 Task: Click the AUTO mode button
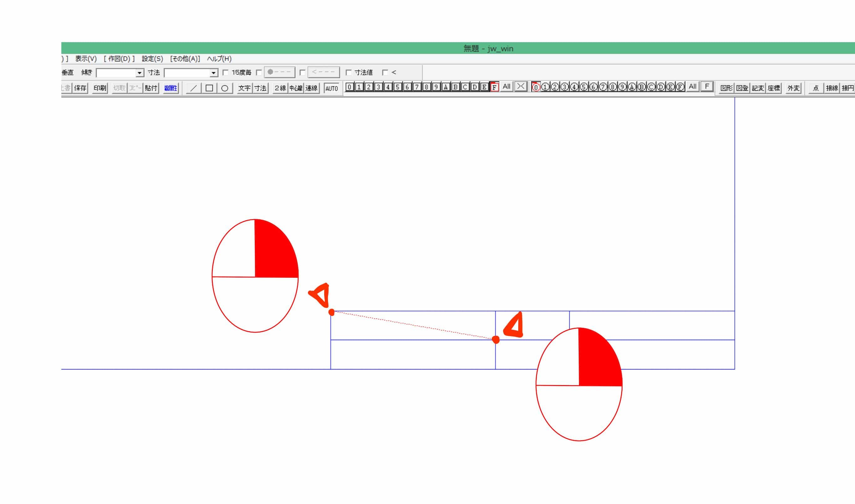click(331, 89)
